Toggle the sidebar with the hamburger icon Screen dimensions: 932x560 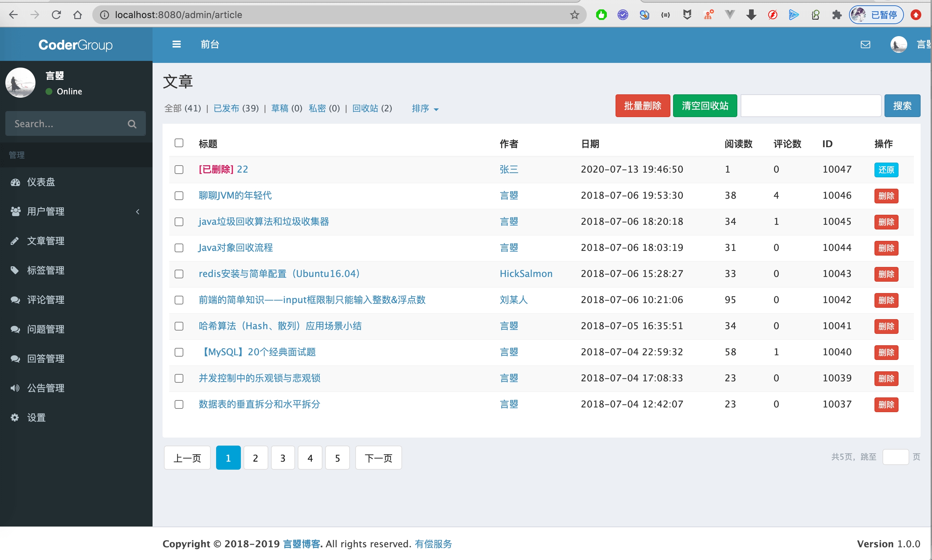click(176, 44)
